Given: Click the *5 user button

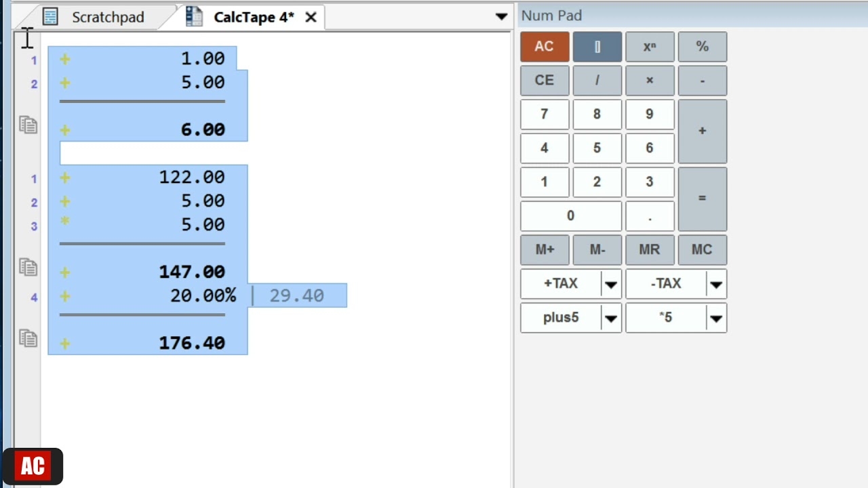Looking at the screenshot, I should point(666,318).
